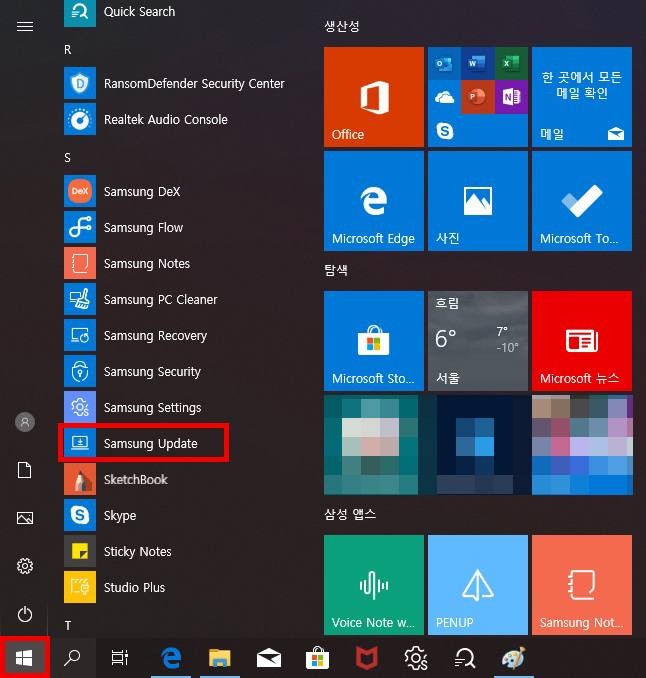This screenshot has height=678, width=646.
Task: Open Outlook in the Office apps tile
Action: click(x=444, y=64)
